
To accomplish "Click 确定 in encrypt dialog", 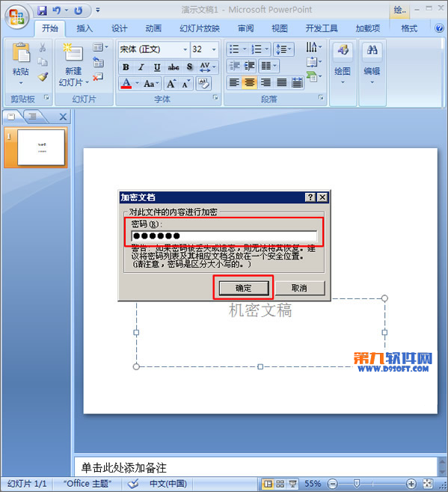I will pos(244,288).
